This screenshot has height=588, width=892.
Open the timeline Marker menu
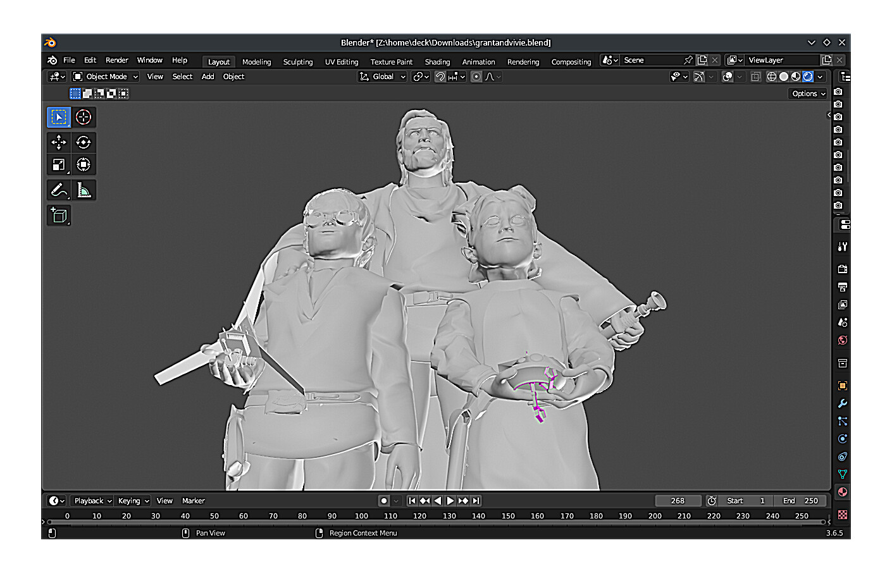(x=194, y=501)
